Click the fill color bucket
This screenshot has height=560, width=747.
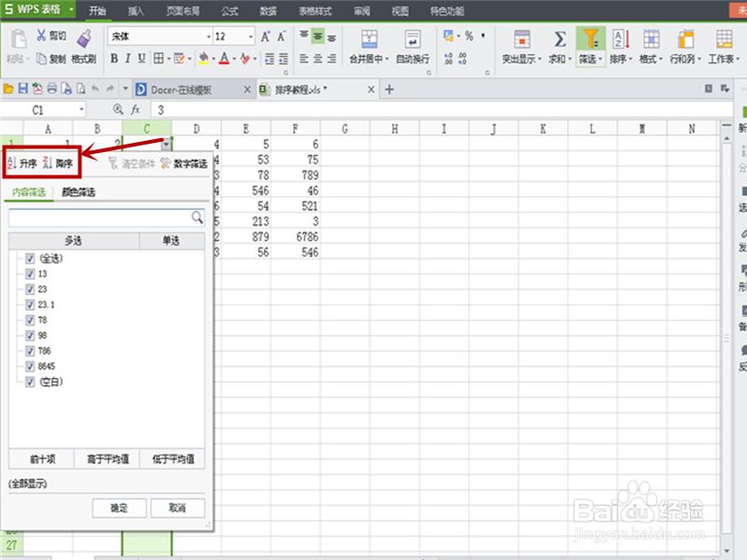tap(204, 59)
